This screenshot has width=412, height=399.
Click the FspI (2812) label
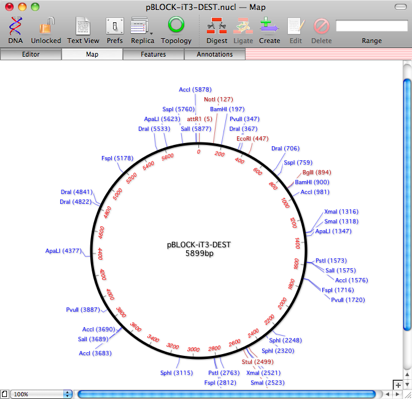pyautogui.click(x=220, y=383)
